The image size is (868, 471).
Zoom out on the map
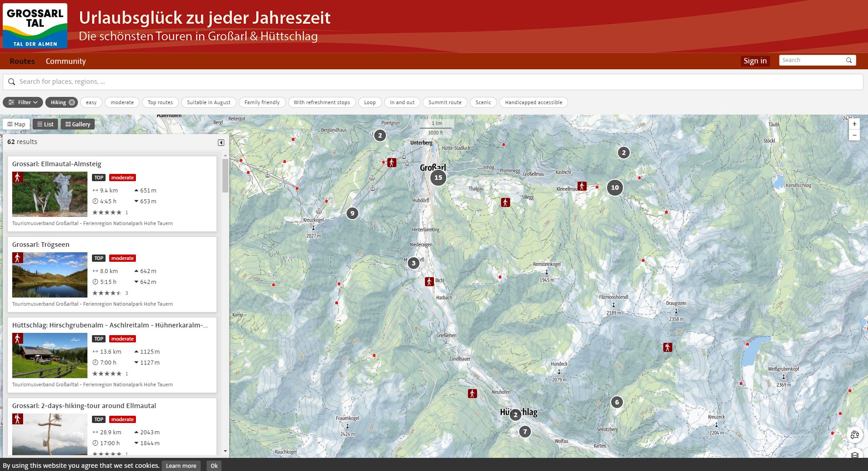[x=854, y=135]
